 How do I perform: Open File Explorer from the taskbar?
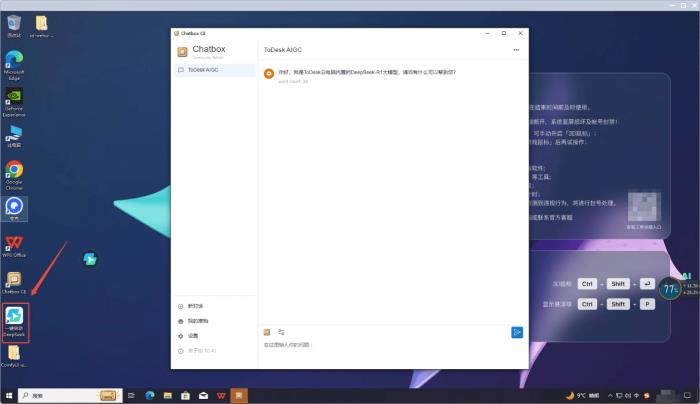(x=168, y=396)
